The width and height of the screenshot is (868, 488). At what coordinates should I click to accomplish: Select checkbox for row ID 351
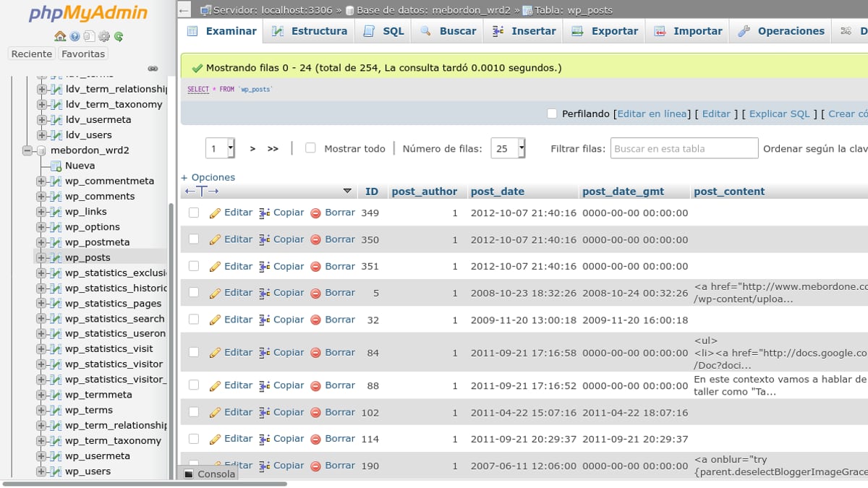193,266
